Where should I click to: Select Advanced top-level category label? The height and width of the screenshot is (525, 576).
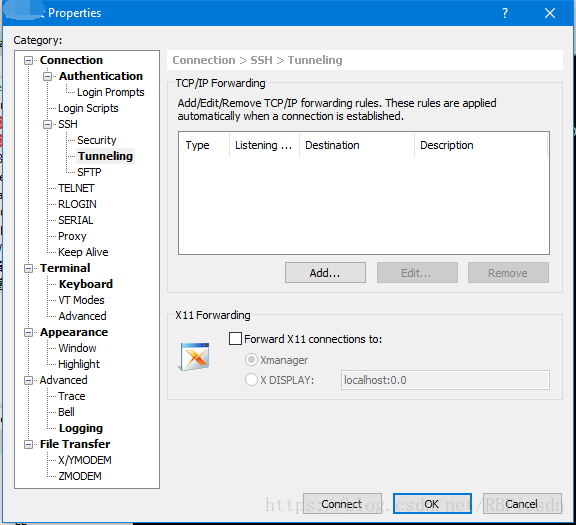(x=63, y=380)
